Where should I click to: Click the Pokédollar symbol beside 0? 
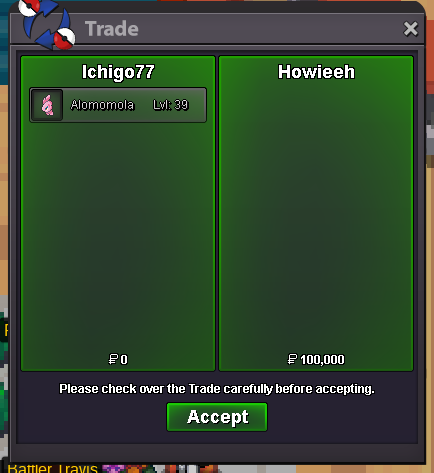point(113,359)
